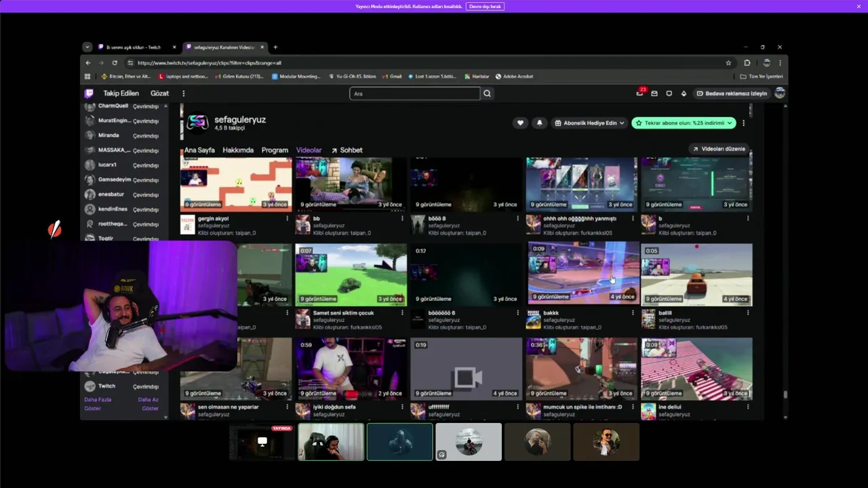Open the Sohbet tab link

coord(347,150)
